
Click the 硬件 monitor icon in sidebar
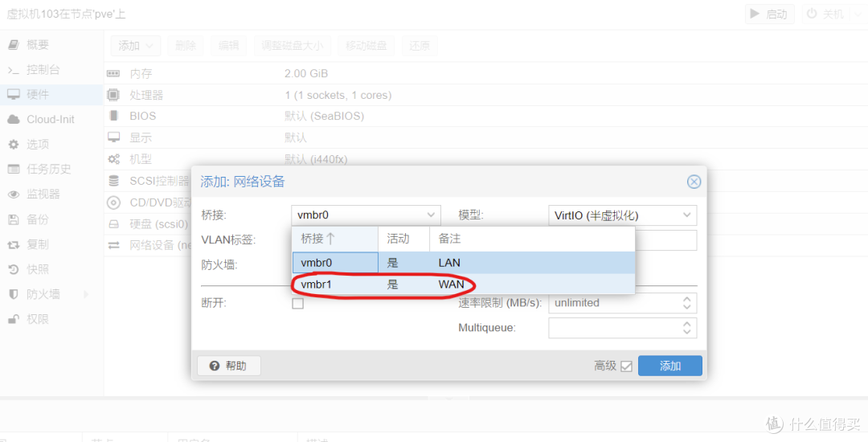(x=14, y=95)
